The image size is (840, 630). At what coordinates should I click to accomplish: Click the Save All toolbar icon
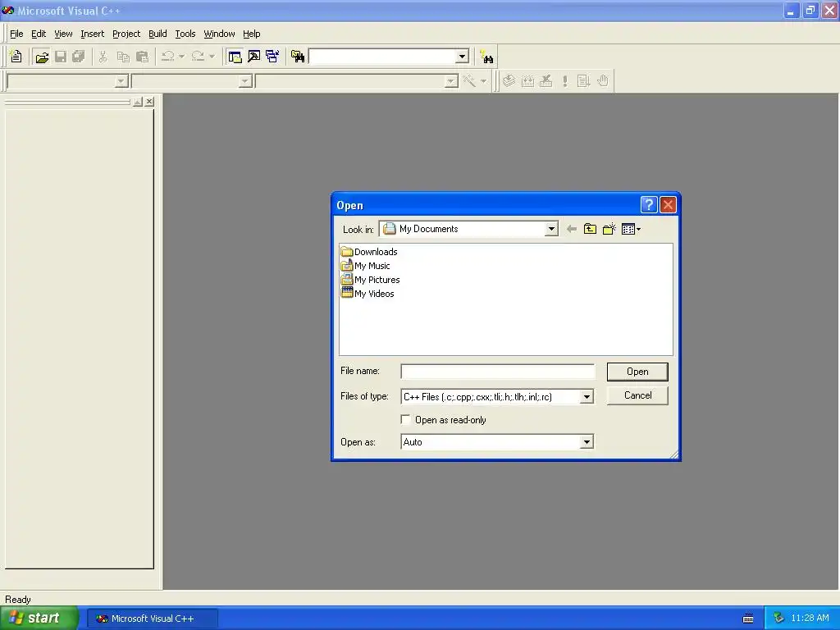(79, 57)
